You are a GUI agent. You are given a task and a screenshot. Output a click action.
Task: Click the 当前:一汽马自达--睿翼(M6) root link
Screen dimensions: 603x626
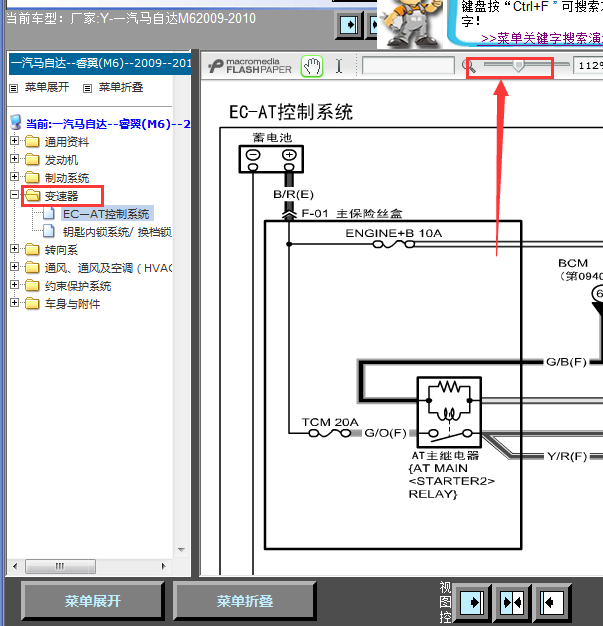(108, 124)
